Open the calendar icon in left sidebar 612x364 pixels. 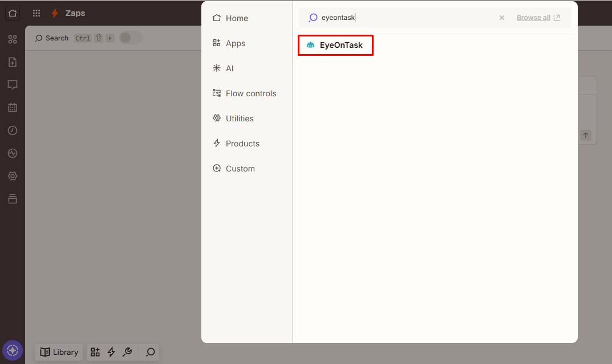coord(13,108)
